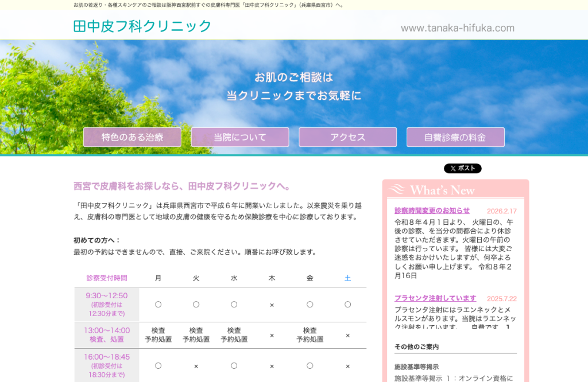
Task: Click the 当クリニックまでお気軽に banner text
Action: tap(293, 95)
